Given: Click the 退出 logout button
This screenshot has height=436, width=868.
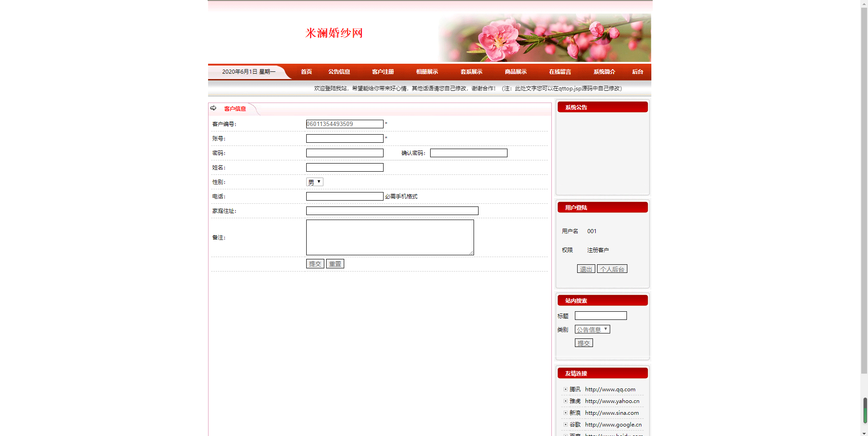Looking at the screenshot, I should point(586,269).
